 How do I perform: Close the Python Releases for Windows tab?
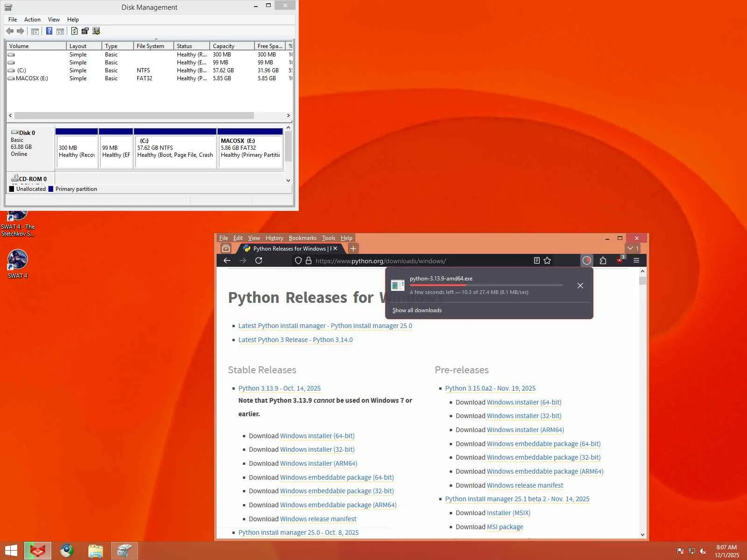point(335,249)
